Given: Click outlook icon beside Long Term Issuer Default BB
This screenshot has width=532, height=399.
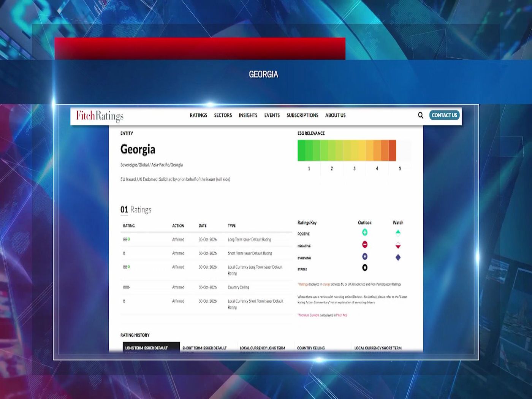Looking at the screenshot, I should click(129, 239).
